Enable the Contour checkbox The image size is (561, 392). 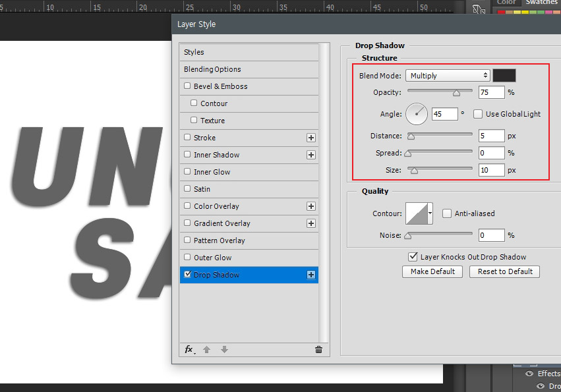tap(194, 103)
